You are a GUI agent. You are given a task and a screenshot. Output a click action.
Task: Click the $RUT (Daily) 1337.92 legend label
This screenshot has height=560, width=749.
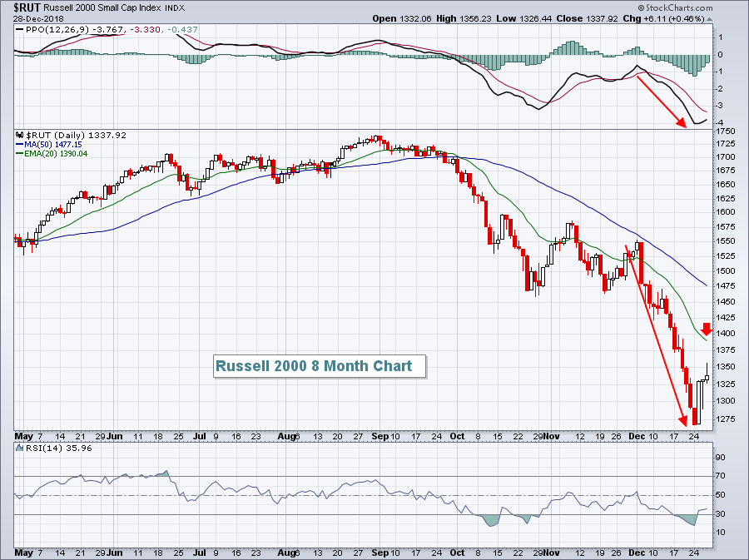coord(61,134)
